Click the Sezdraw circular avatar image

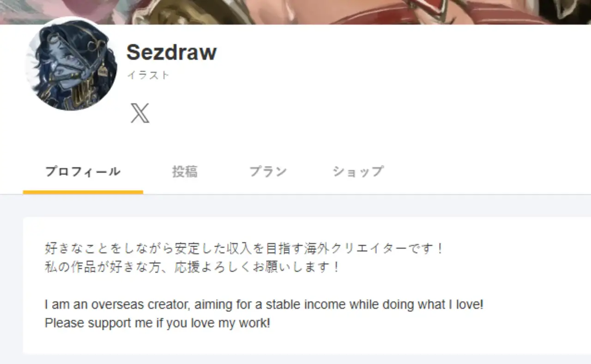72,64
